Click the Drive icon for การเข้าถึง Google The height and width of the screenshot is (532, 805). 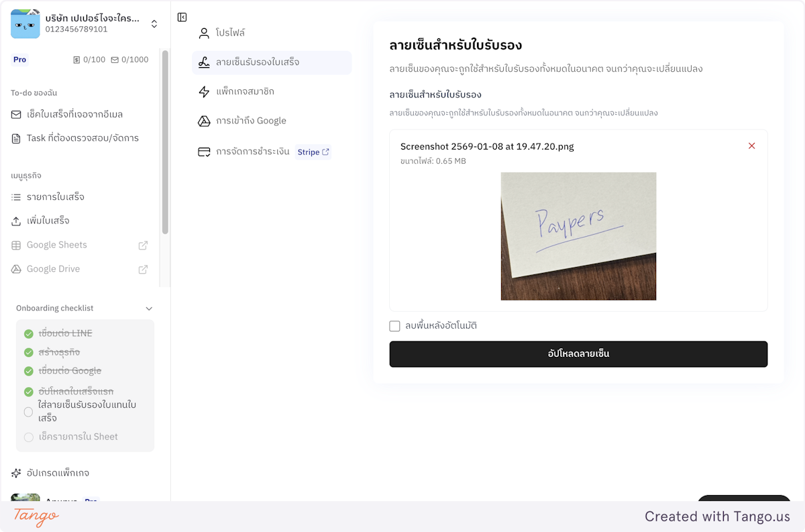204,121
